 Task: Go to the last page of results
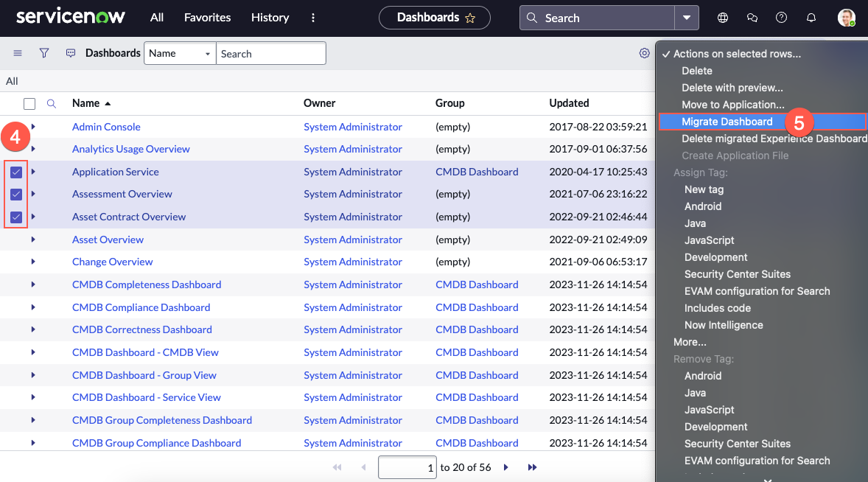tap(532, 467)
